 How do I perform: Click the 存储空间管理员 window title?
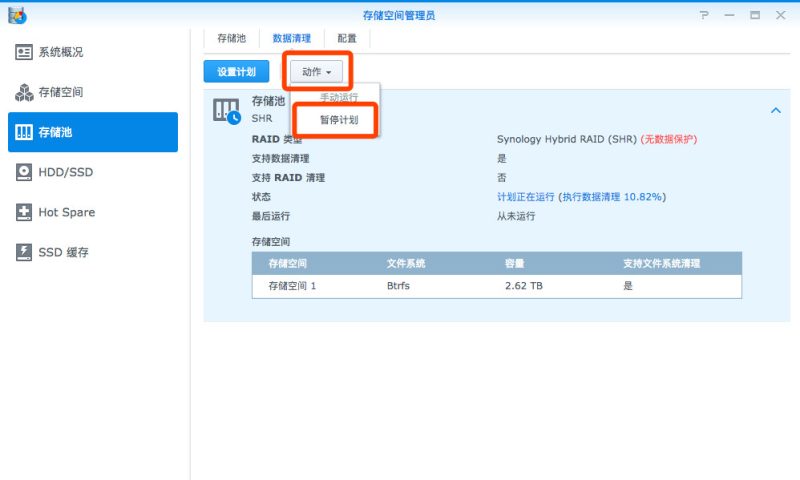[x=399, y=15]
